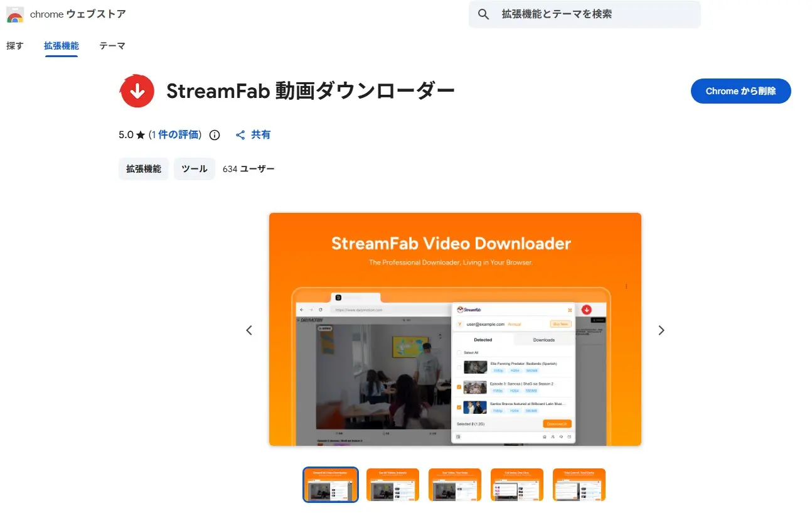Image resolution: width=812 pixels, height=513 pixels.
Task: Click the rating info circle icon
Action: click(x=215, y=135)
